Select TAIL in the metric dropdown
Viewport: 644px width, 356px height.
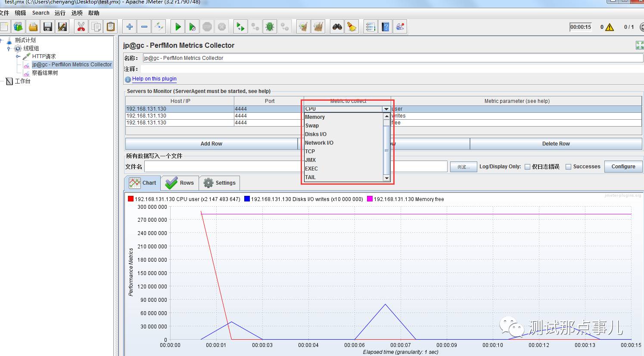point(343,177)
